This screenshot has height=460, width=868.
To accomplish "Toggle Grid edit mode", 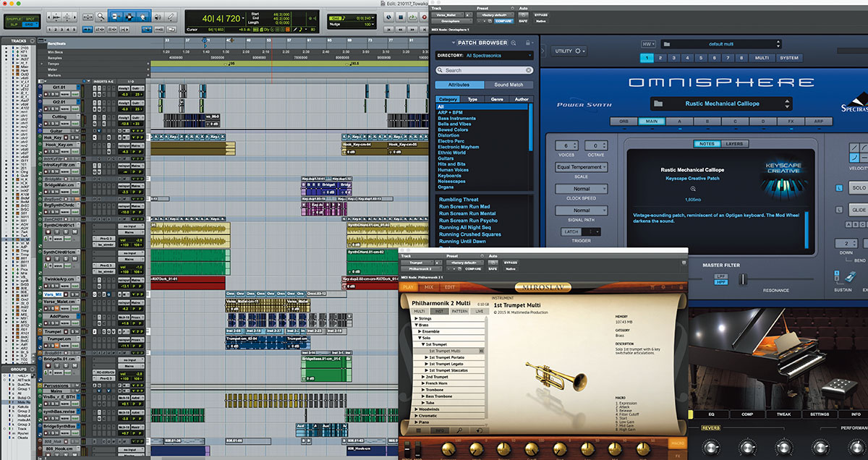I will click(x=30, y=25).
